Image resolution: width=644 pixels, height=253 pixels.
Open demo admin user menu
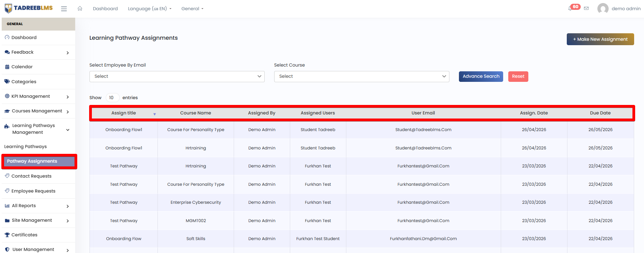(626, 8)
